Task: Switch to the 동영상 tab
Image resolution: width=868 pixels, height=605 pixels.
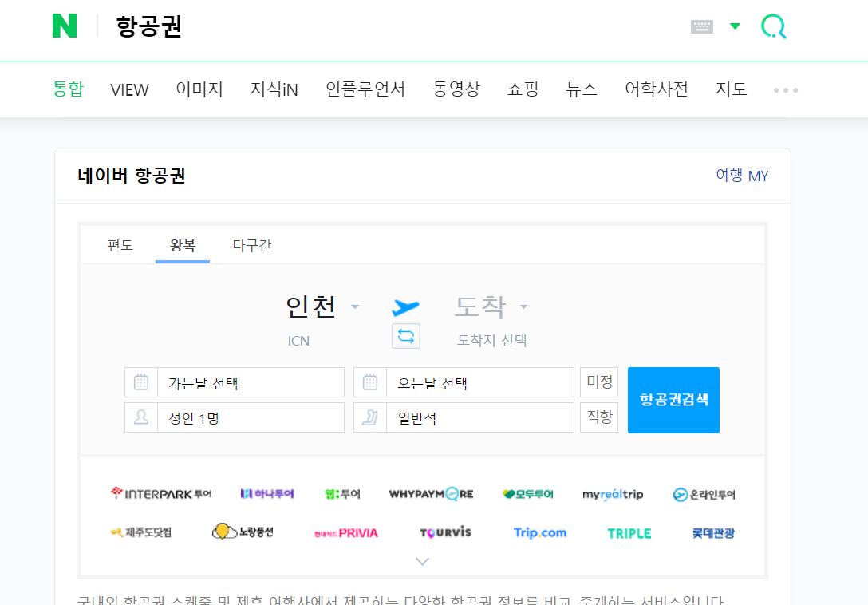Action: point(456,89)
